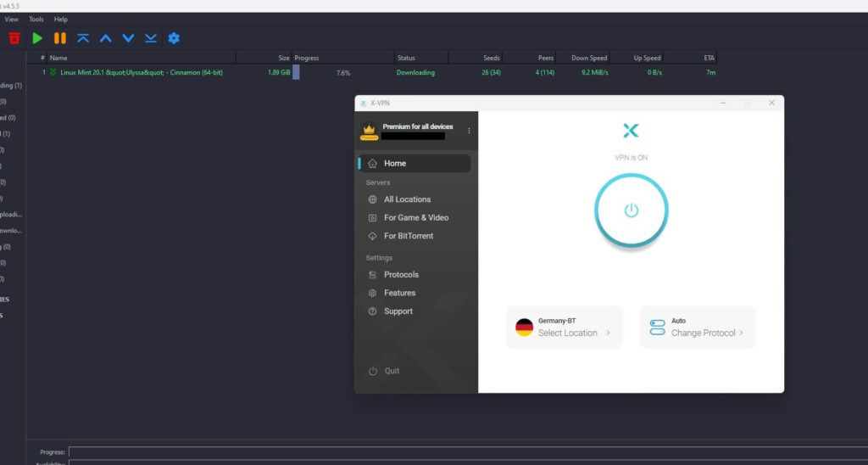The image size is (868, 465).
Task: Move torrent up in queue
Action: point(106,38)
